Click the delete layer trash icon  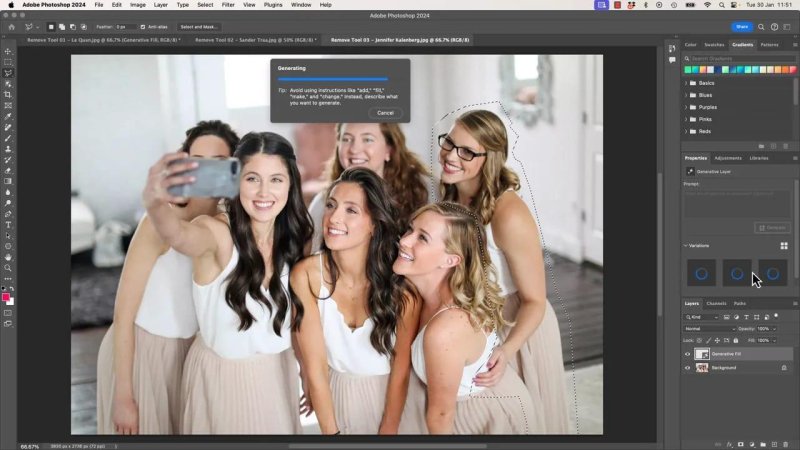[785, 445]
